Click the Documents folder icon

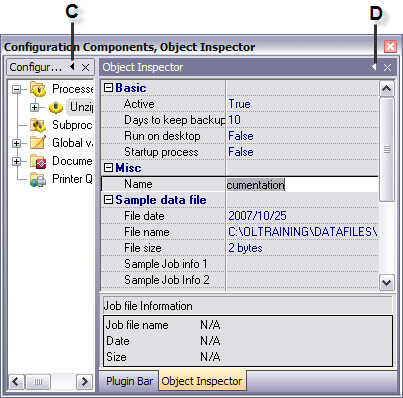coord(38,161)
